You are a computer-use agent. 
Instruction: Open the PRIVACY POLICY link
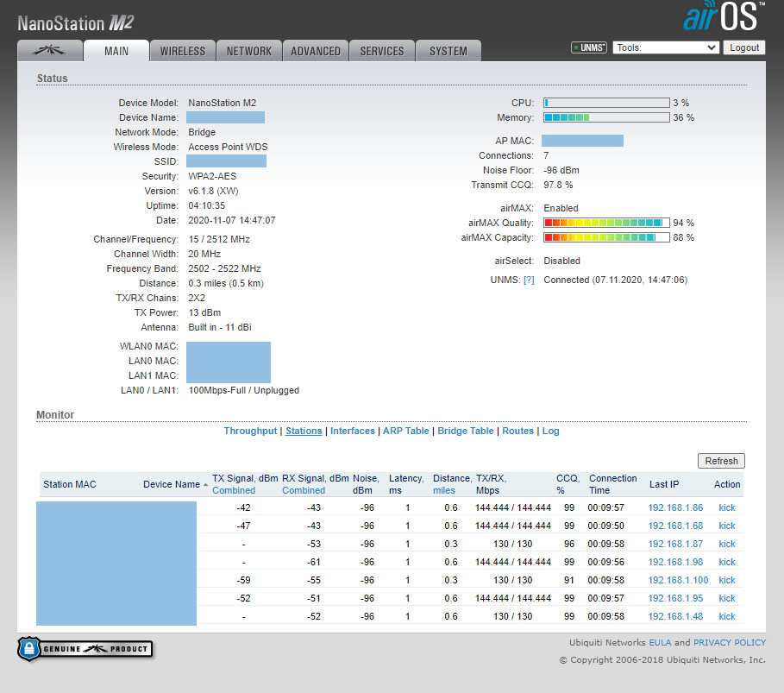click(729, 642)
